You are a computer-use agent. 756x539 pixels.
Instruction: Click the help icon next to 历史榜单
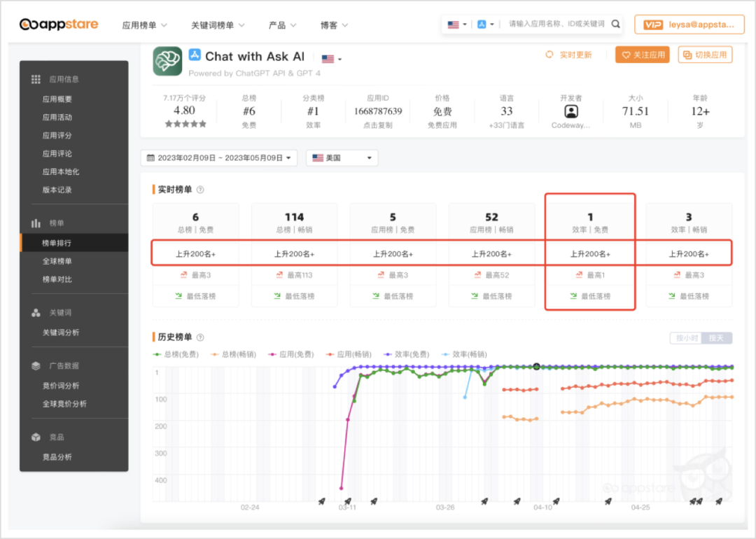point(200,337)
